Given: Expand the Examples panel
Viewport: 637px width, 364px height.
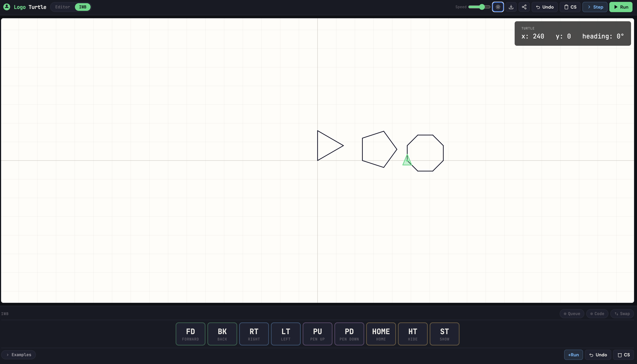Looking at the screenshot, I should tap(18, 354).
